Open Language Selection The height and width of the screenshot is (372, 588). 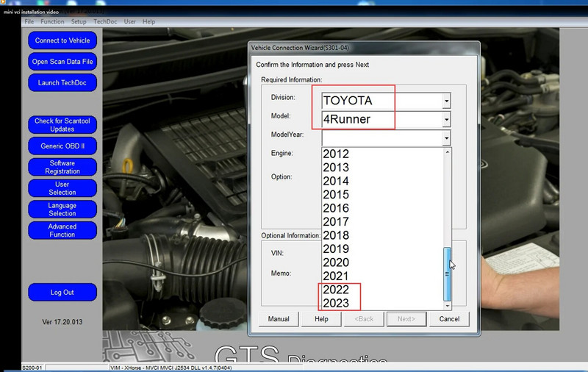pyautogui.click(x=62, y=210)
